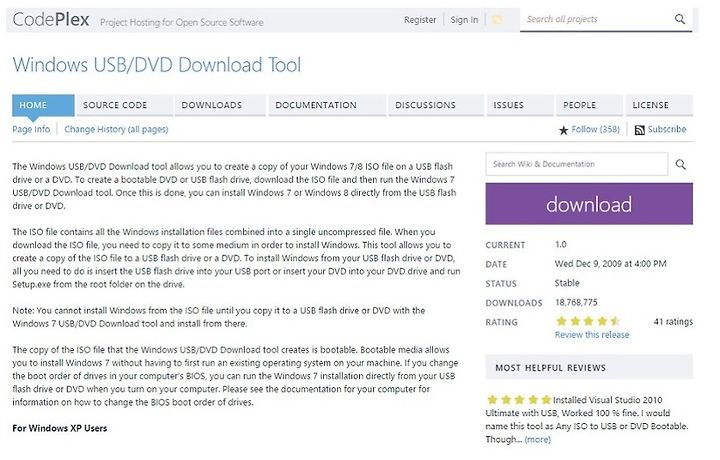Screen dimensions: 720x460
Task: Focus the Search Wiki & Documentation field
Action: (x=577, y=164)
